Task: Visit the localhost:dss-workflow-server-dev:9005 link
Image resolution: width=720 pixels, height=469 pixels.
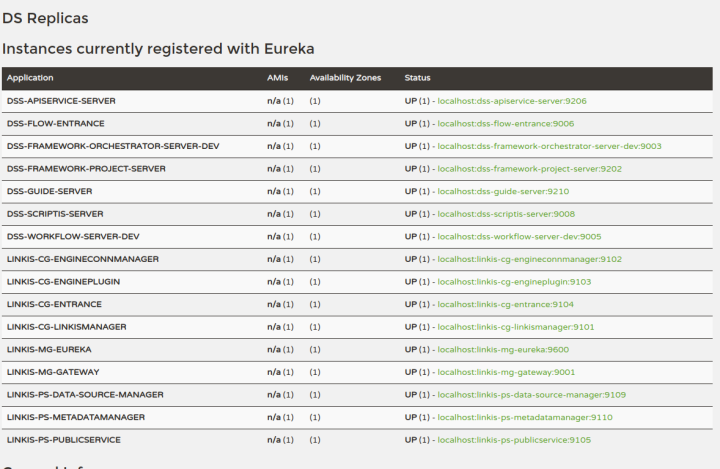Action: pos(519,237)
